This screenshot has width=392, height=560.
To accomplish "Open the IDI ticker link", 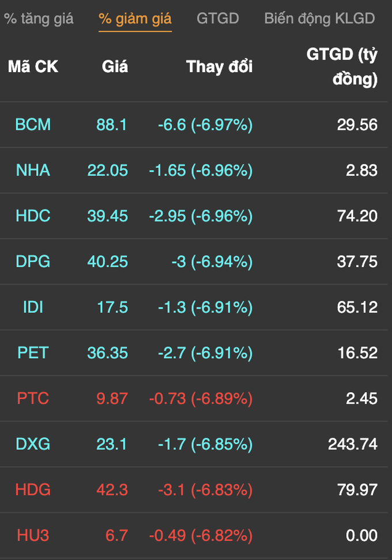I will click(x=33, y=307).
